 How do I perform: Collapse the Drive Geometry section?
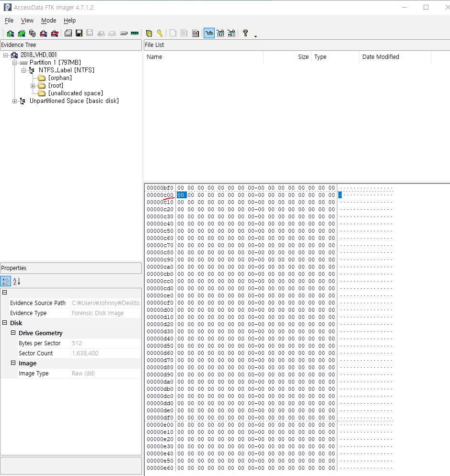pyautogui.click(x=13, y=333)
